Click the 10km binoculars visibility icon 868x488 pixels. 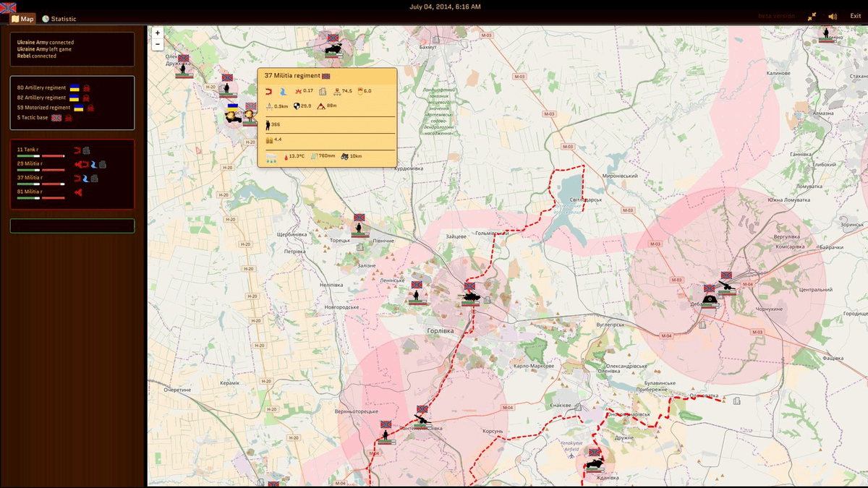344,157
